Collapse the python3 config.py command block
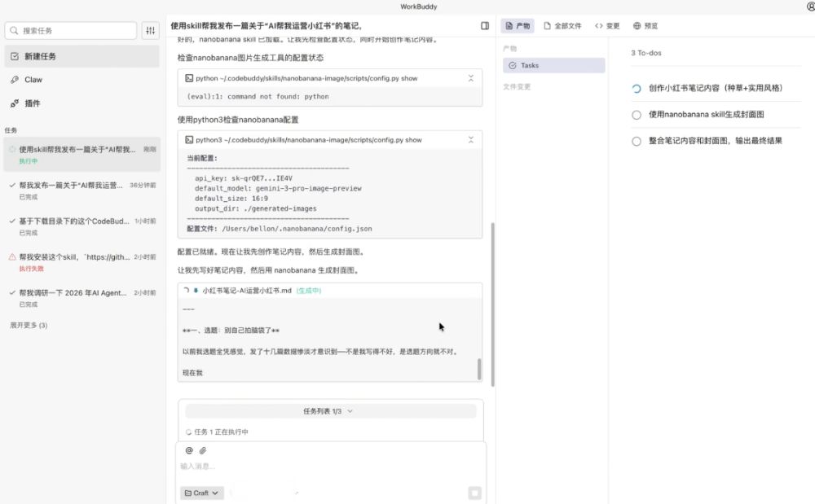Screen dimensions: 815x504 coord(470,140)
